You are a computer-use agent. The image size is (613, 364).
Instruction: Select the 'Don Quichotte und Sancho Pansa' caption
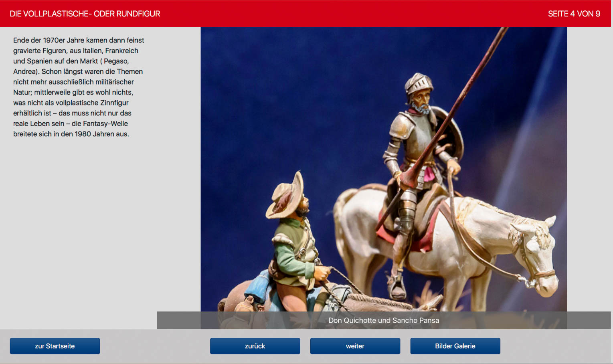click(x=384, y=320)
